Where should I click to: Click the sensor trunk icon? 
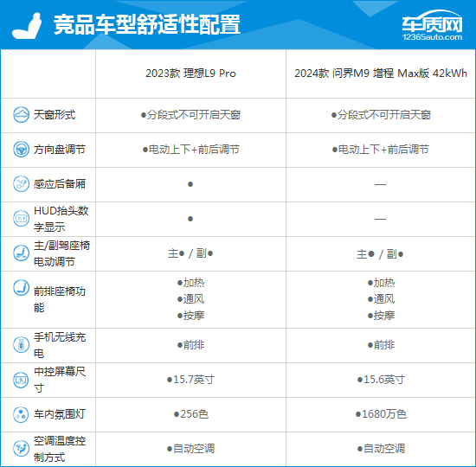click(x=21, y=184)
